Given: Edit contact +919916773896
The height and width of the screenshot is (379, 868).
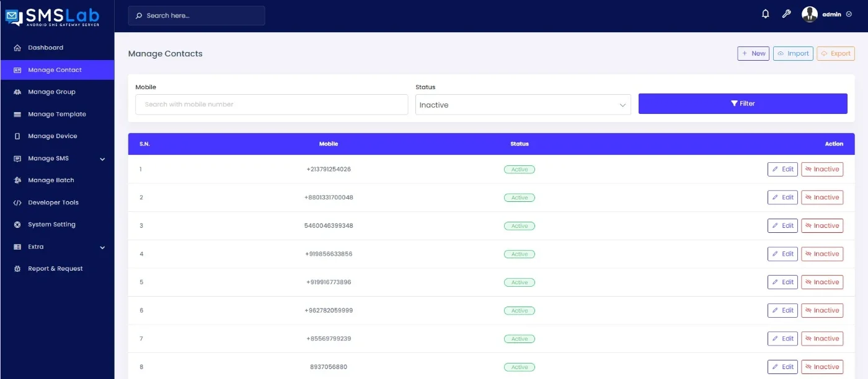Looking at the screenshot, I should click(x=782, y=282).
